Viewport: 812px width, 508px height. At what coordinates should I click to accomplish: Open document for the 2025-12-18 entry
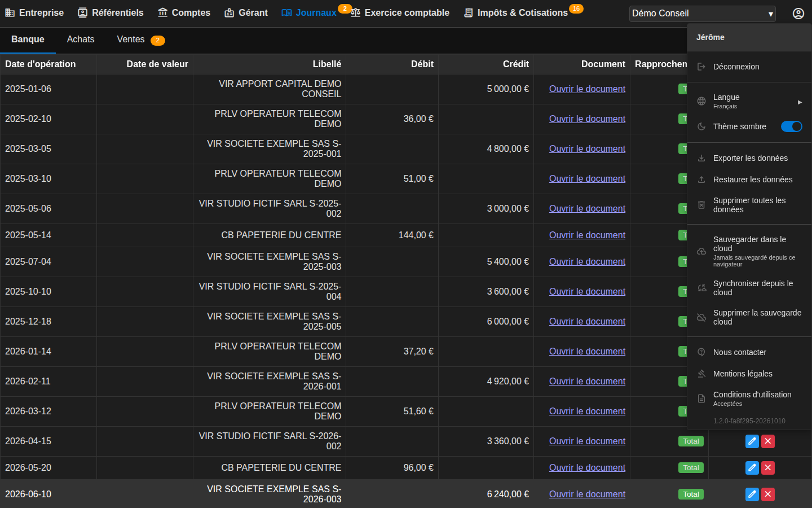pos(587,321)
